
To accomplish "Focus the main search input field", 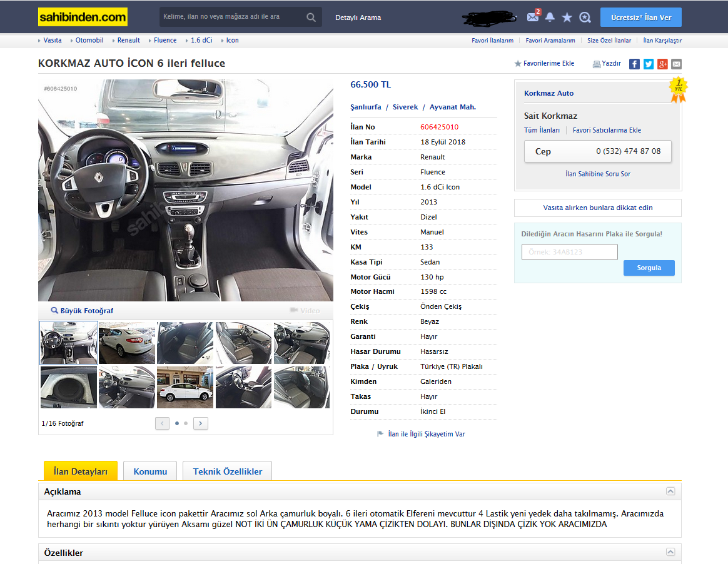I will (232, 17).
